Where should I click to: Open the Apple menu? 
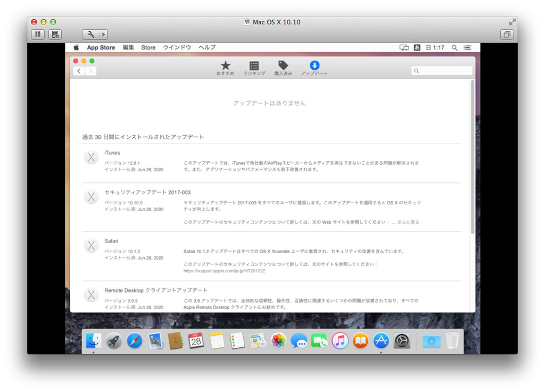click(x=76, y=47)
